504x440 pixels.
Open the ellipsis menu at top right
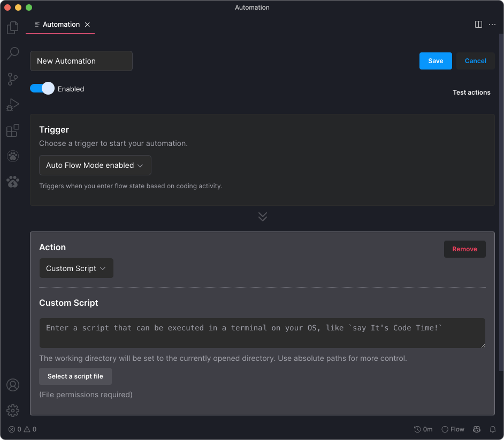(x=492, y=24)
